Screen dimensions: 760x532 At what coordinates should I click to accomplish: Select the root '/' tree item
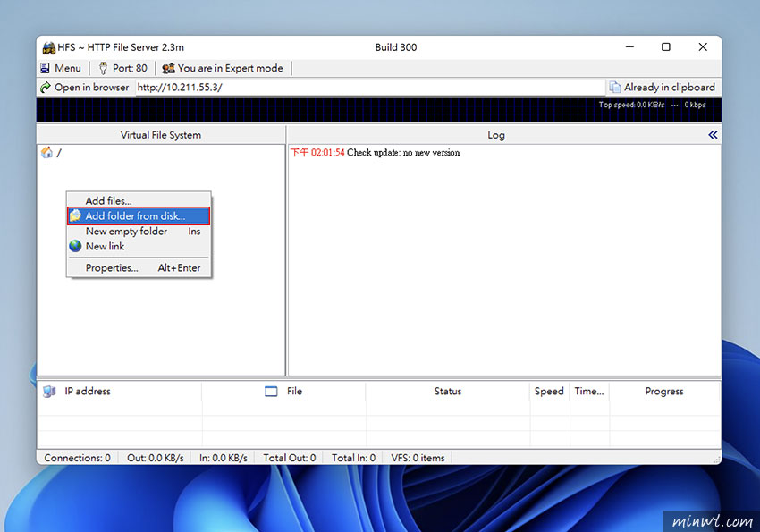[x=59, y=153]
